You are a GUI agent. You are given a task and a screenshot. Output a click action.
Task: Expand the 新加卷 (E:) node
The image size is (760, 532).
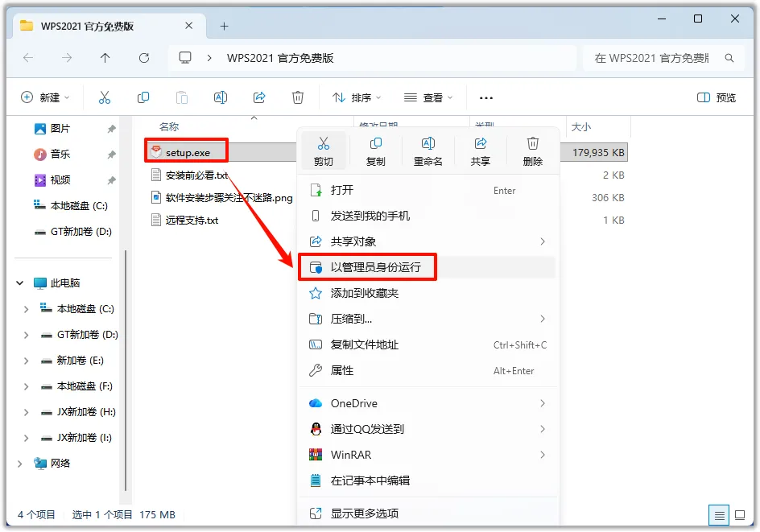tap(27, 361)
